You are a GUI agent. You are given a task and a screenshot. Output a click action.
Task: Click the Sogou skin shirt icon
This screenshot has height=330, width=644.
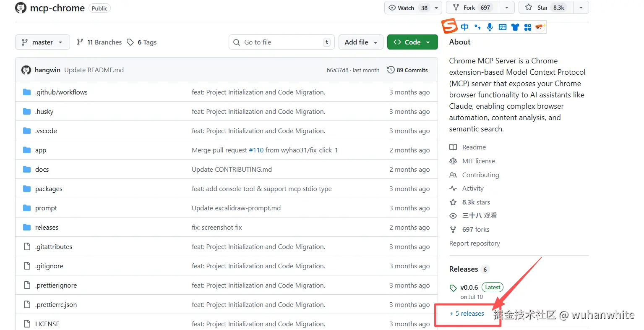pos(515,27)
